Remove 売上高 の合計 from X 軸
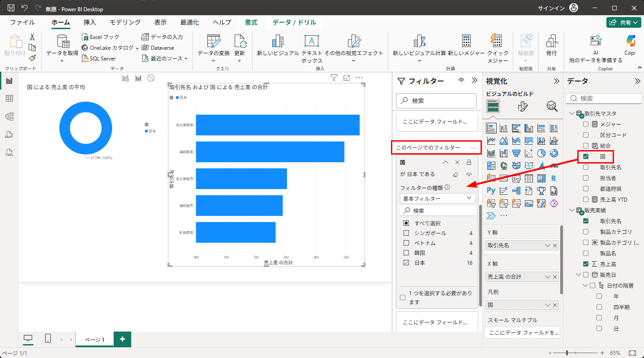644x358 pixels. pyautogui.click(x=555, y=277)
